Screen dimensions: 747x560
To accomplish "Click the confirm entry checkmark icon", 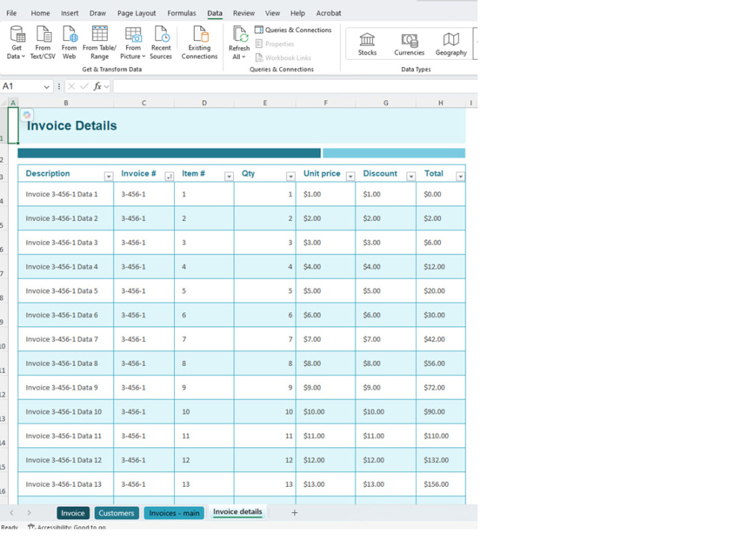I will (84, 86).
